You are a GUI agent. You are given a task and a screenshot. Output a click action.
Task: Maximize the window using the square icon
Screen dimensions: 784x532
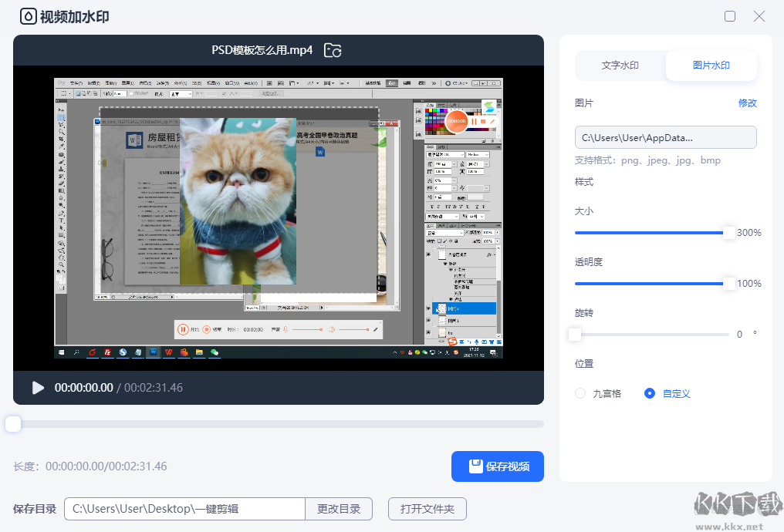click(x=730, y=16)
